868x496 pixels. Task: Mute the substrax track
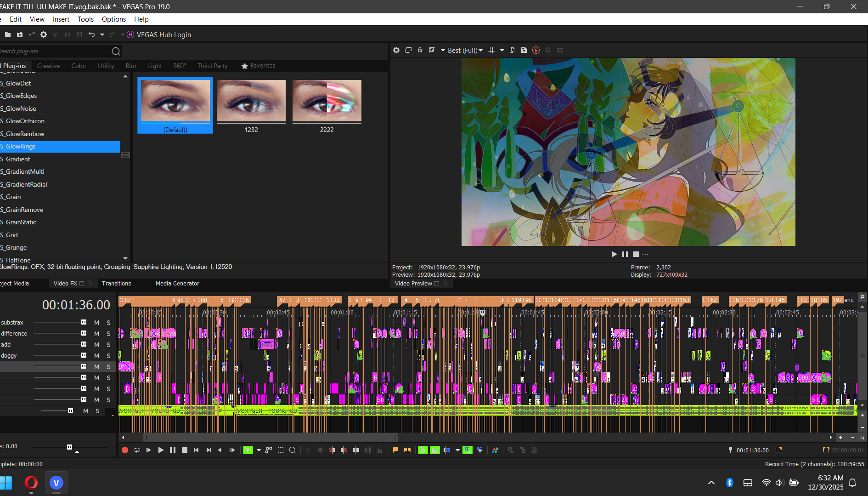(x=96, y=323)
